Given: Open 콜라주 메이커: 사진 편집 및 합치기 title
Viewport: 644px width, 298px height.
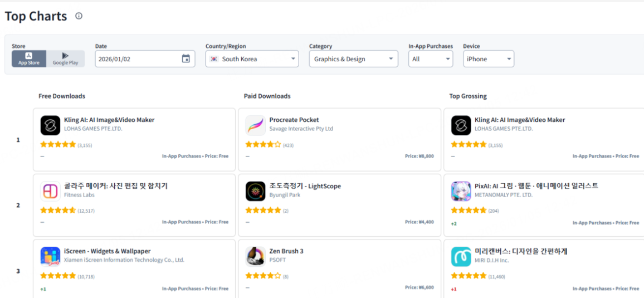Looking at the screenshot, I should 116,186.
